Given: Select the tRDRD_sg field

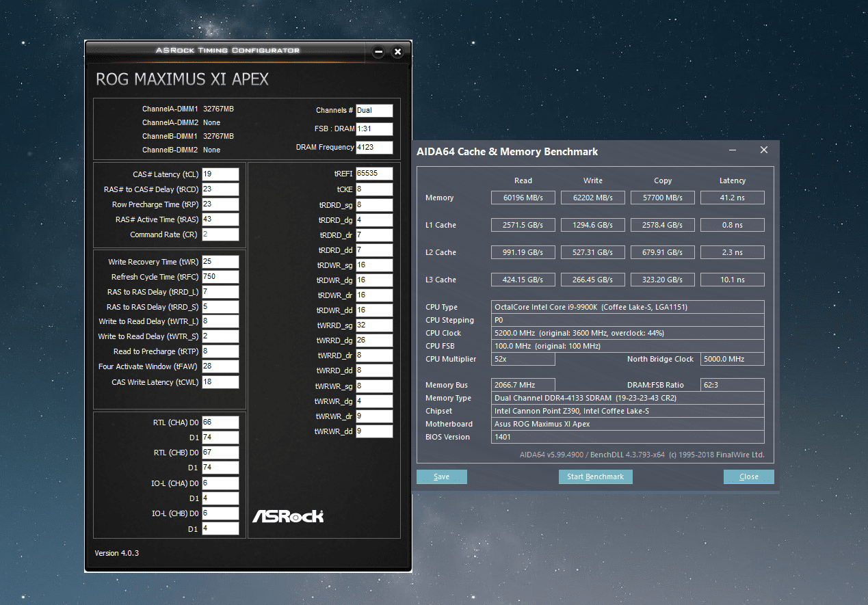Looking at the screenshot, I should coord(374,205).
